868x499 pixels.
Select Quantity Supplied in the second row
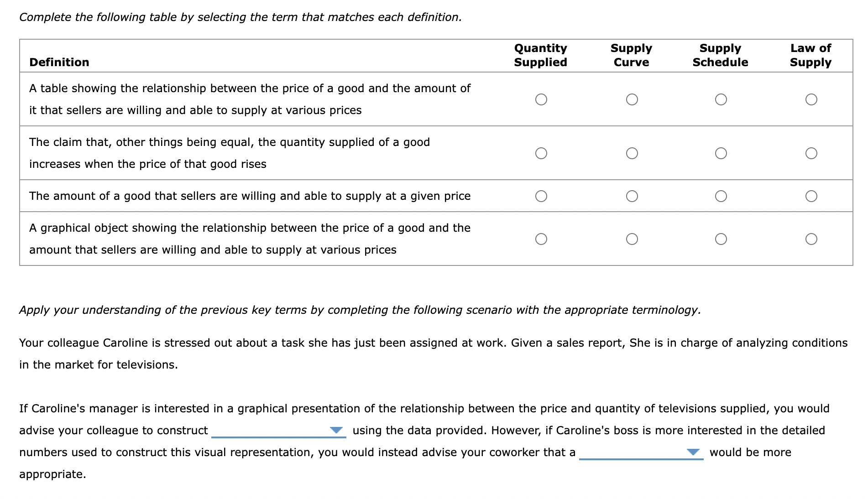[x=541, y=153]
